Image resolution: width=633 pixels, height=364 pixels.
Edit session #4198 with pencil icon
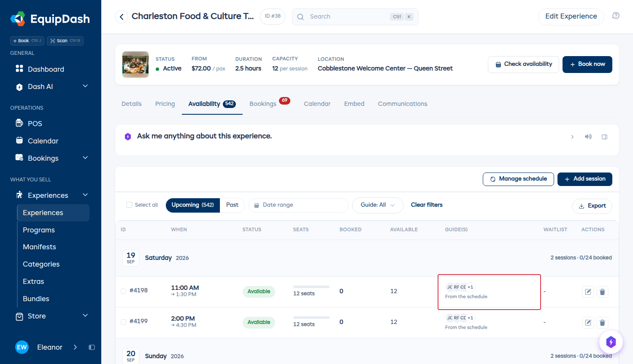pyautogui.click(x=588, y=292)
